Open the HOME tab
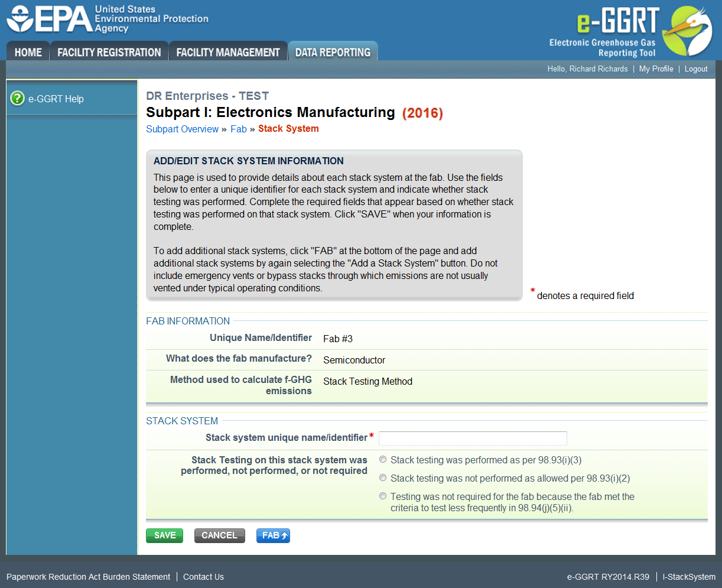The image size is (722, 588). tap(28, 52)
